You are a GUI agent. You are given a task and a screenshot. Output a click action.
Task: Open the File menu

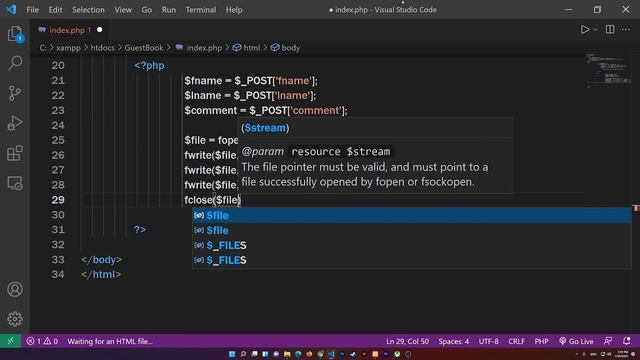33,10
